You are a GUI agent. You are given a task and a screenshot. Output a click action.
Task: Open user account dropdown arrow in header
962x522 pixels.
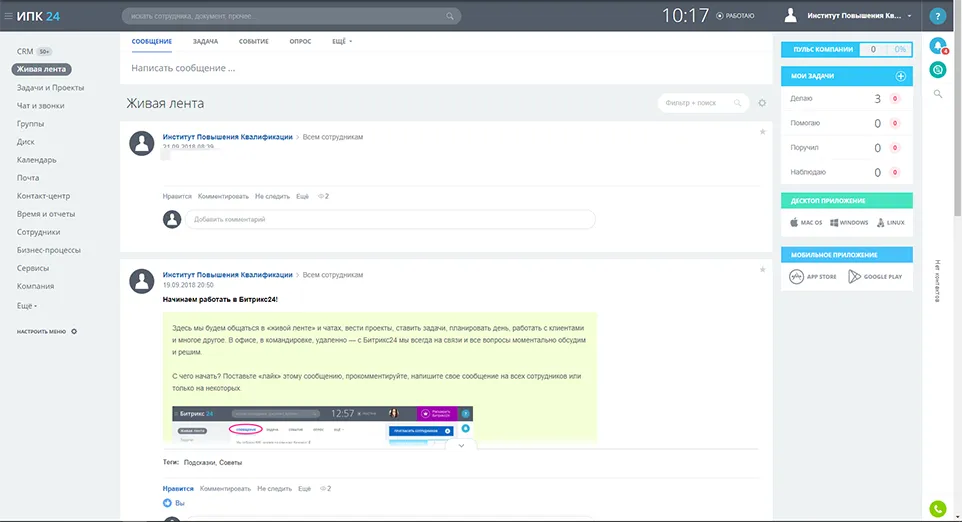(x=909, y=16)
